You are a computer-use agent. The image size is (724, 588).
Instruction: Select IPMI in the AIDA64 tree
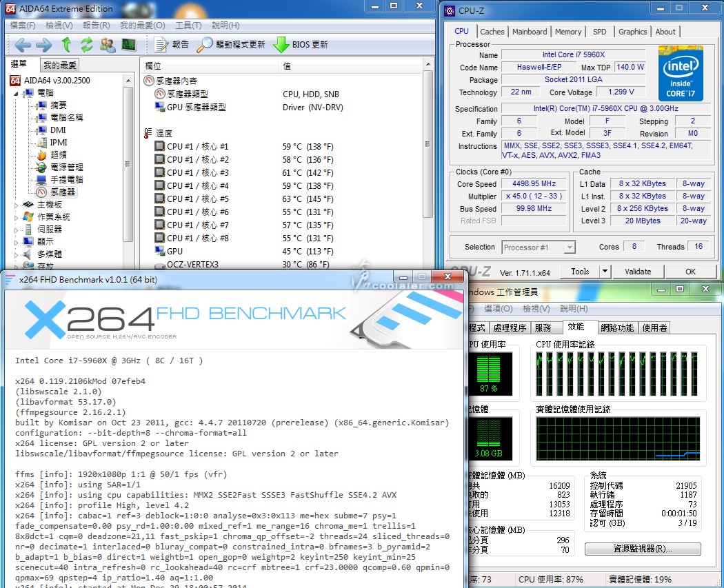pos(59,143)
